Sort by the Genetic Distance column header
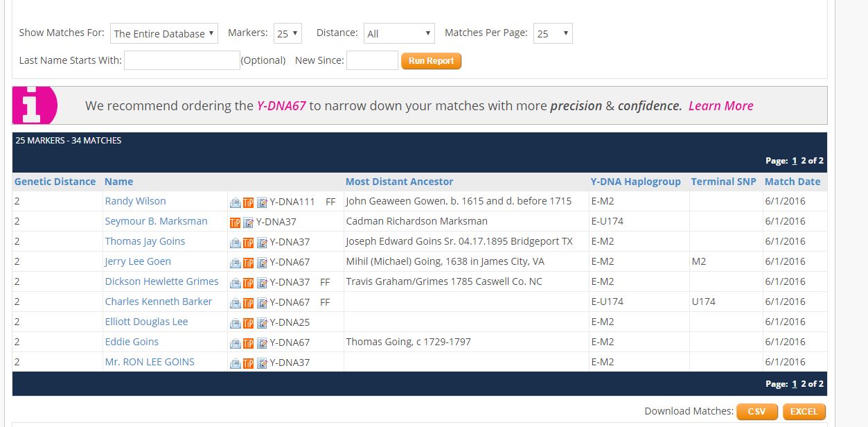 55,182
